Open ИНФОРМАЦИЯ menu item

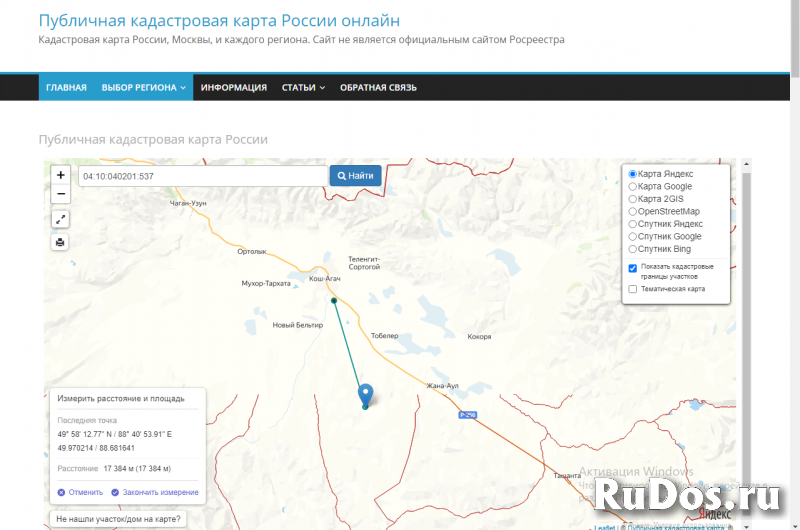[234, 88]
